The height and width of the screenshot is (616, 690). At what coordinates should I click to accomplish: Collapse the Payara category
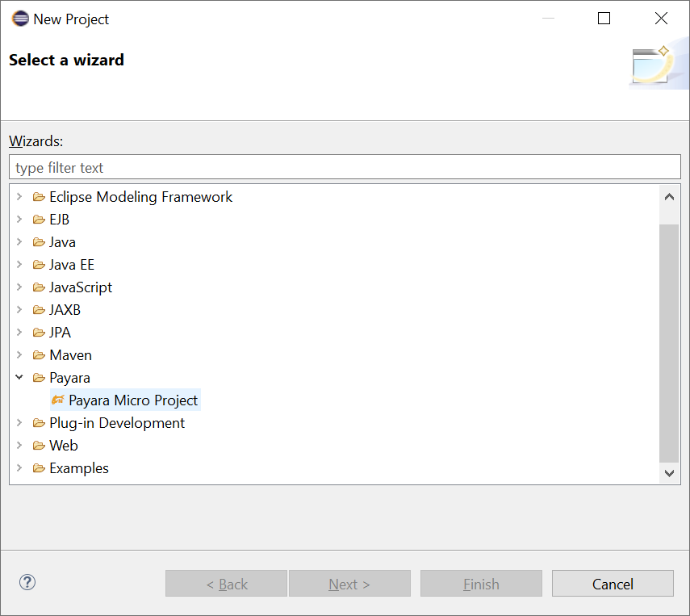click(x=19, y=378)
